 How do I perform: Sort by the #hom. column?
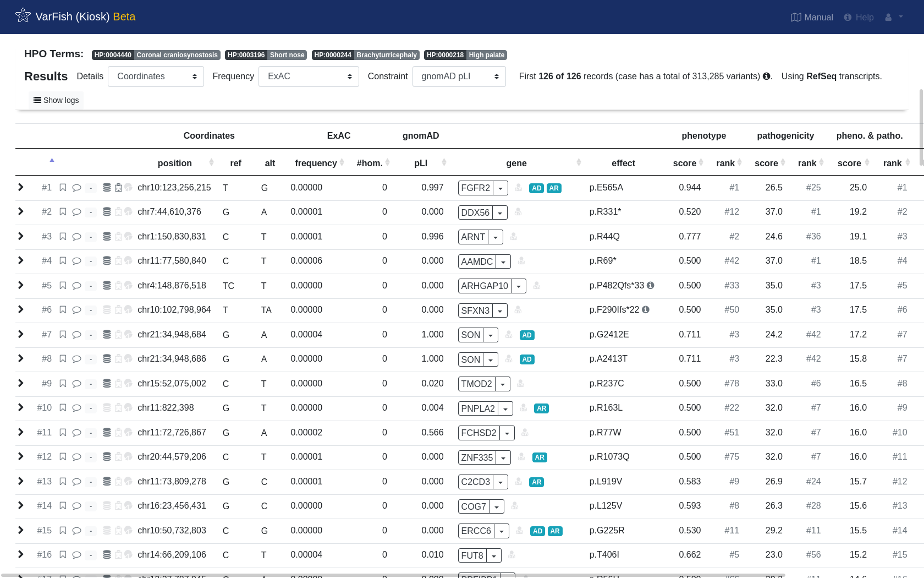tap(373, 163)
